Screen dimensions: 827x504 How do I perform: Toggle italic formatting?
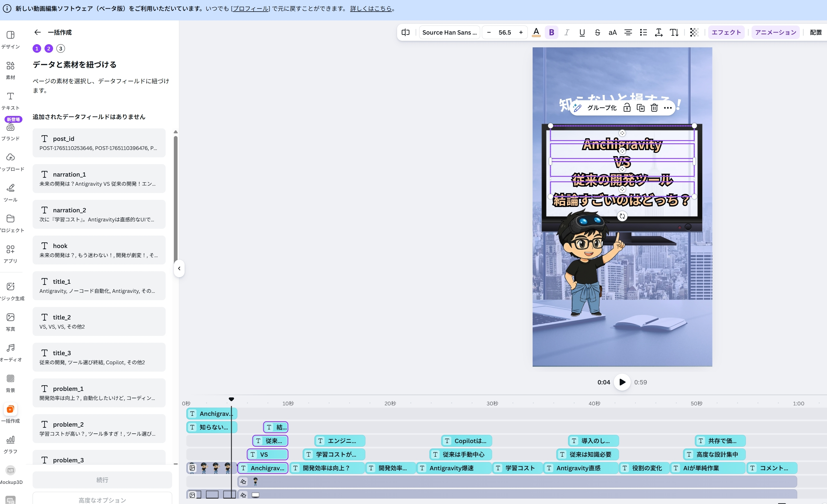(x=567, y=33)
